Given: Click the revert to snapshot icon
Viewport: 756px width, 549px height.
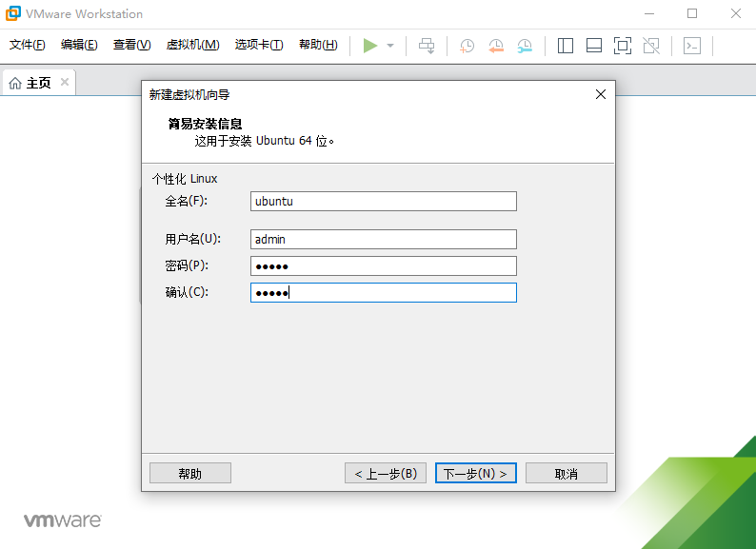Looking at the screenshot, I should [x=496, y=46].
